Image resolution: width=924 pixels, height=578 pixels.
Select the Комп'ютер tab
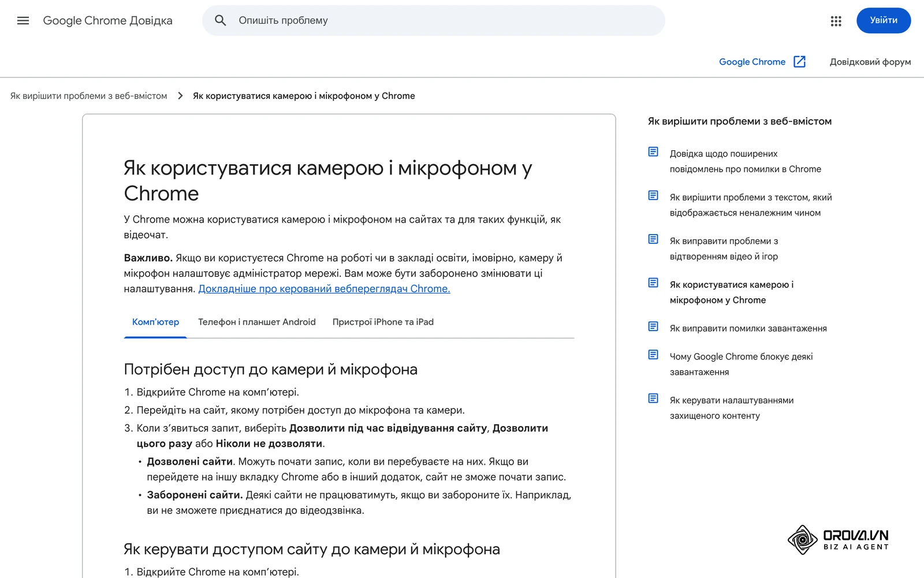[155, 322]
